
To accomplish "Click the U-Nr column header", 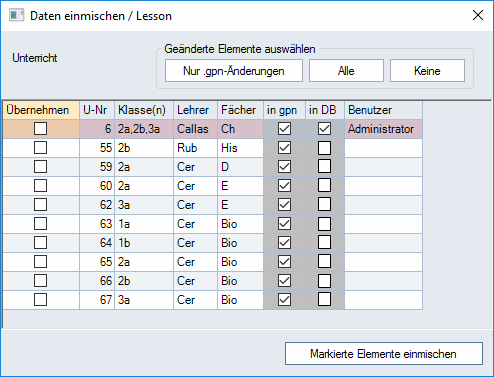I will click(x=97, y=110).
